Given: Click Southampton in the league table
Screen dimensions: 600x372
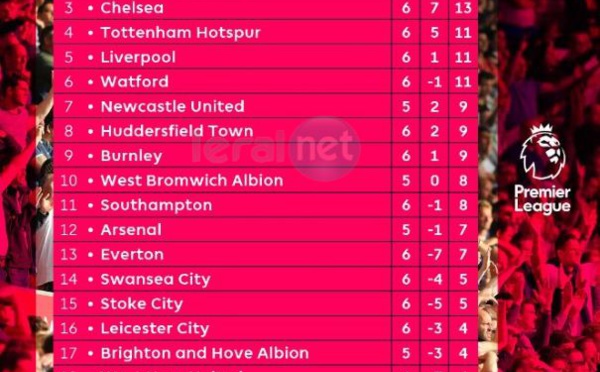Looking at the screenshot, I should pos(156,206).
